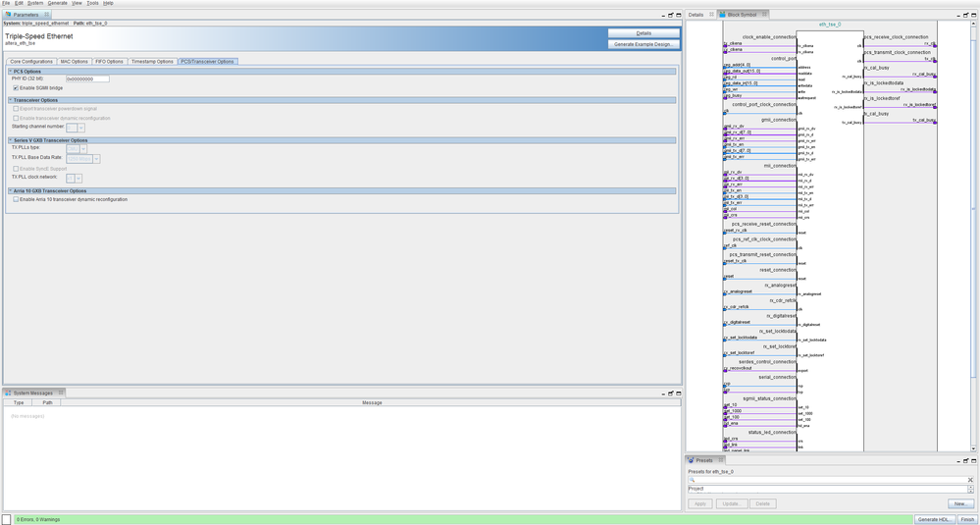Close the Presets tab with its X
980x525 pixels.
(x=720, y=460)
